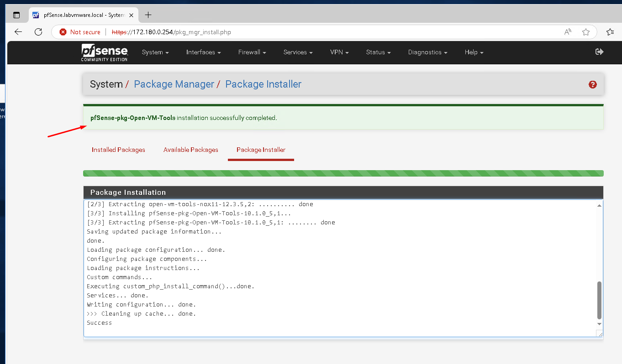Click 'Custom commands...' log line
Screen dimensions: 622x364
click(x=119, y=277)
